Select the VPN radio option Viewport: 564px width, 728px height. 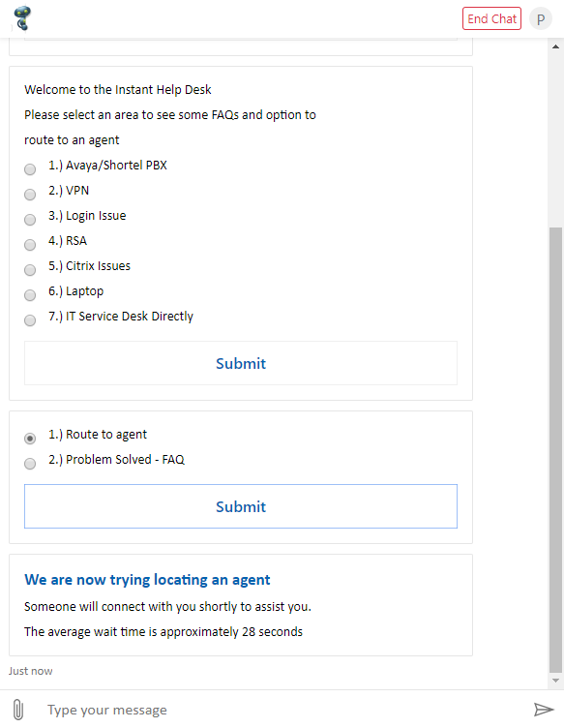point(30,195)
